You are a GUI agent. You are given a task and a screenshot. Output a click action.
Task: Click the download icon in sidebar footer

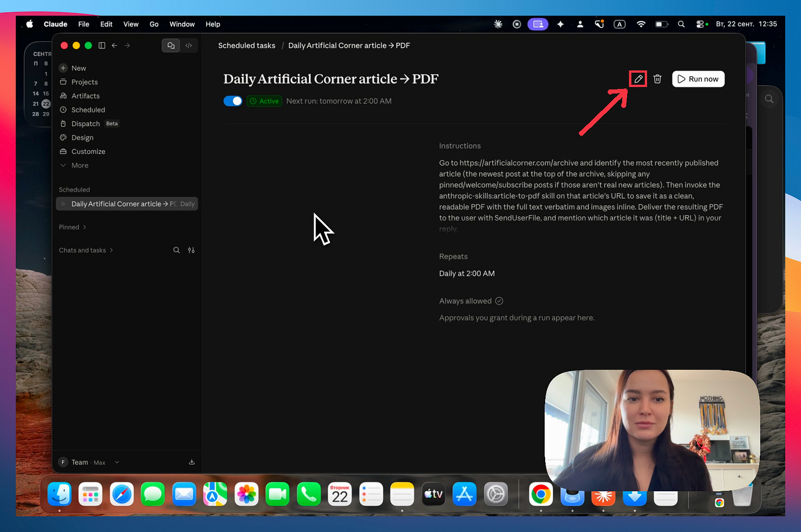[x=192, y=462]
